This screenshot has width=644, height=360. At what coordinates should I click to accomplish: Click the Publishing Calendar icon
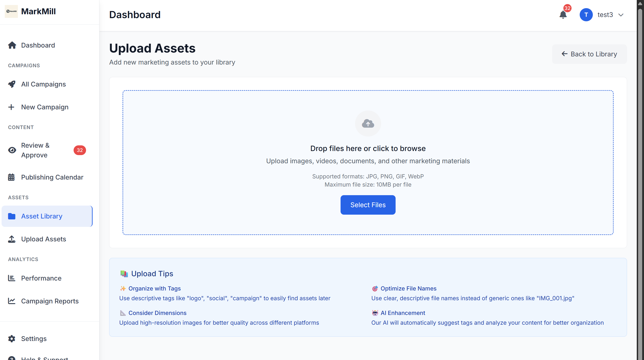11,177
